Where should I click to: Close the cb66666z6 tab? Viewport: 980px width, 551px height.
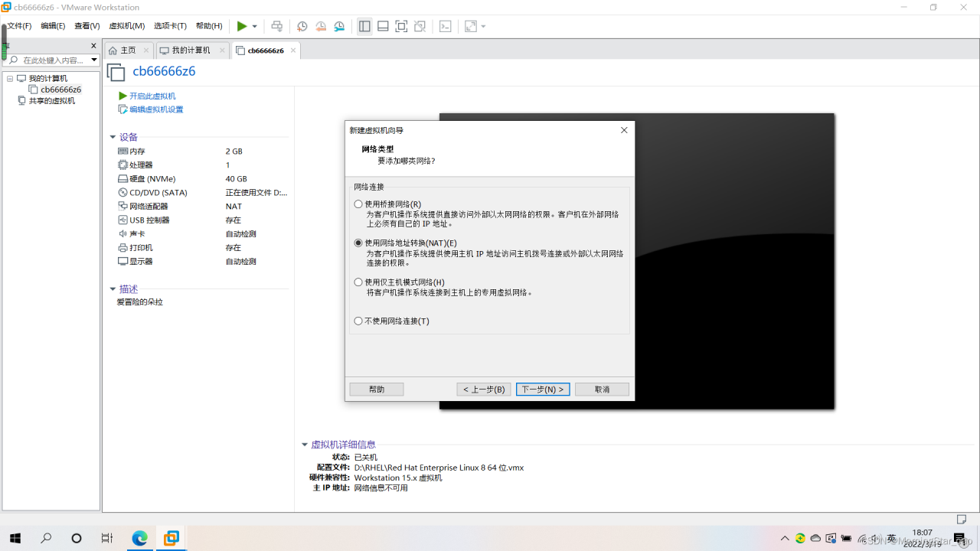coord(293,51)
